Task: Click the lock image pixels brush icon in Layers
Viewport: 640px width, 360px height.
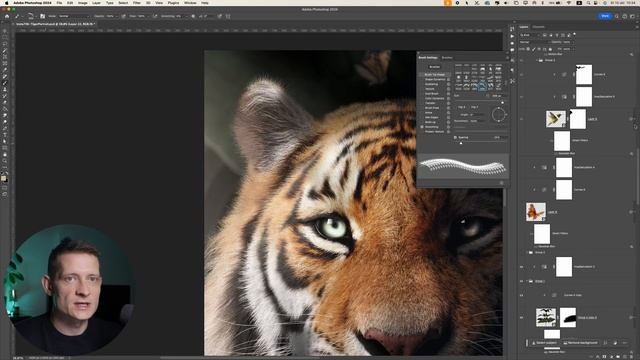Action: (534, 49)
